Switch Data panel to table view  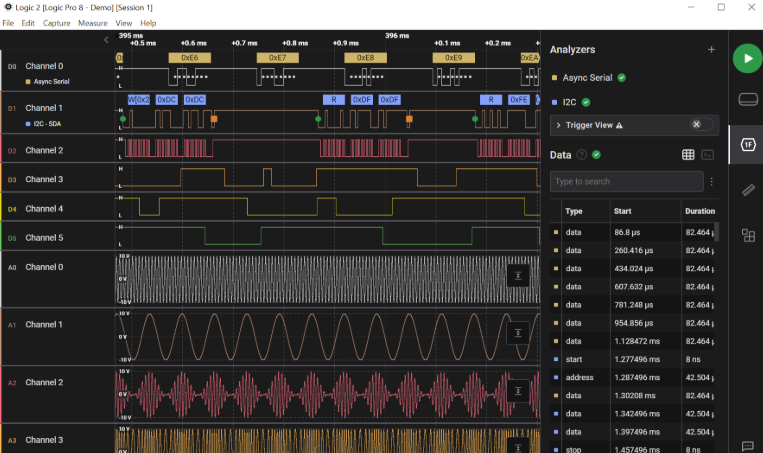[x=688, y=155]
